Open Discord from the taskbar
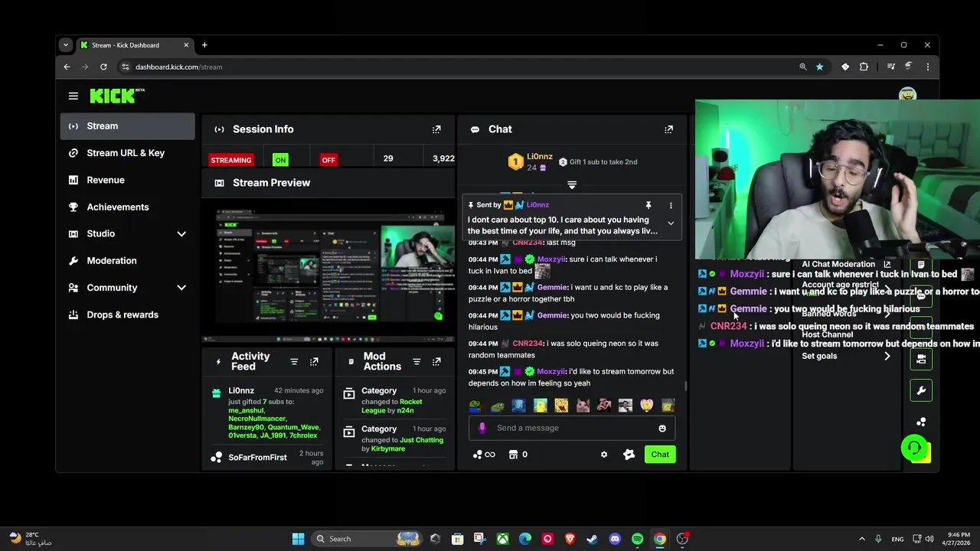The image size is (980, 551). (x=615, y=539)
